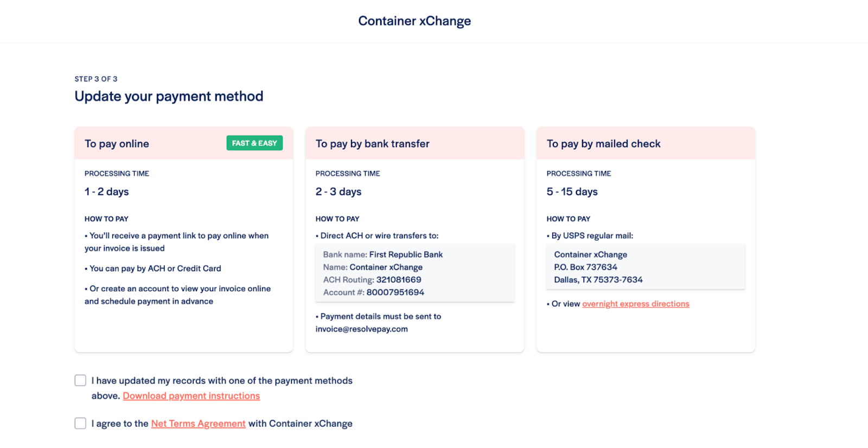The height and width of the screenshot is (448, 868).
Task: Tick the Net Terms Agreement checkbox
Action: click(80, 424)
